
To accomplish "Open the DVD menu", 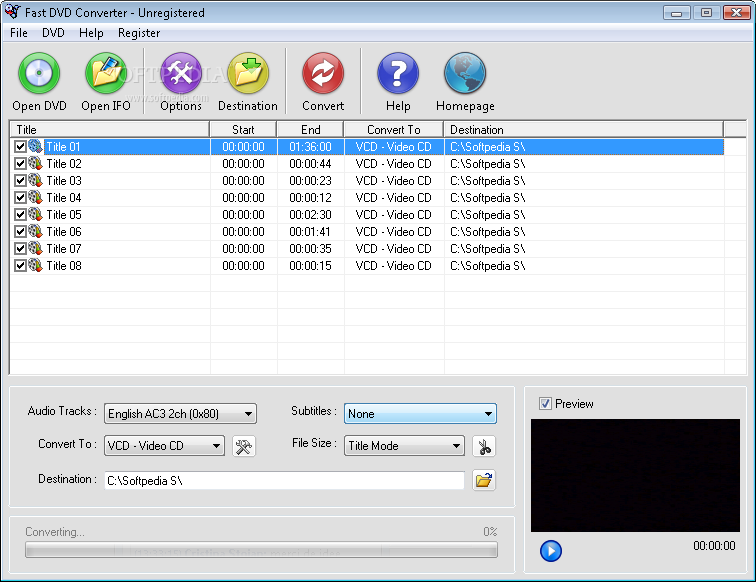I will pos(53,33).
